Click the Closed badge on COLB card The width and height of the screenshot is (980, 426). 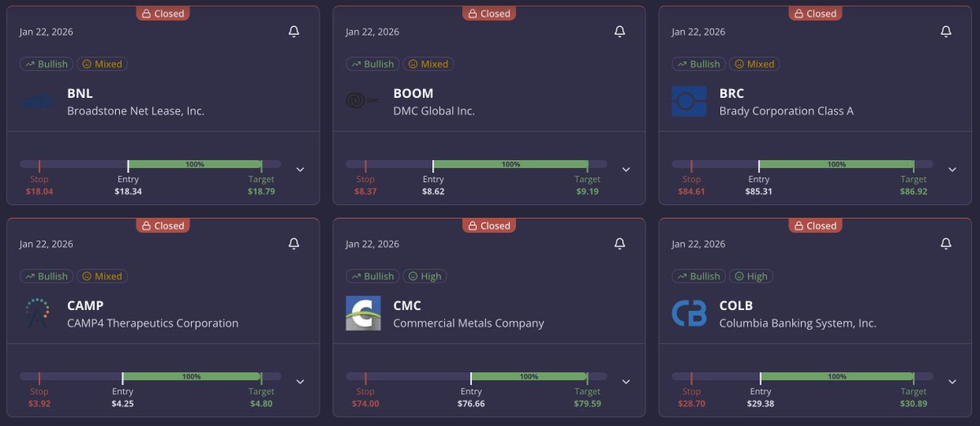(x=814, y=225)
